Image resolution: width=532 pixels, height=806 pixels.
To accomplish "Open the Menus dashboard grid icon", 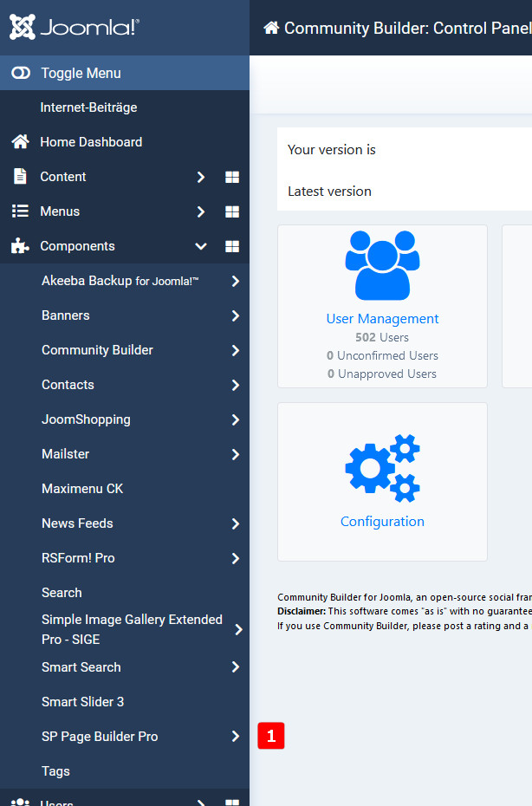I will [x=232, y=211].
